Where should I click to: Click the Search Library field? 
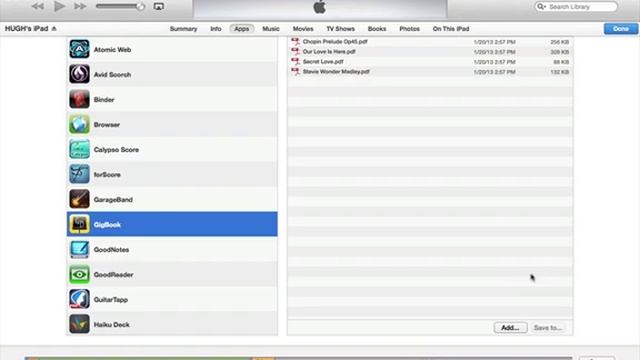576,7
